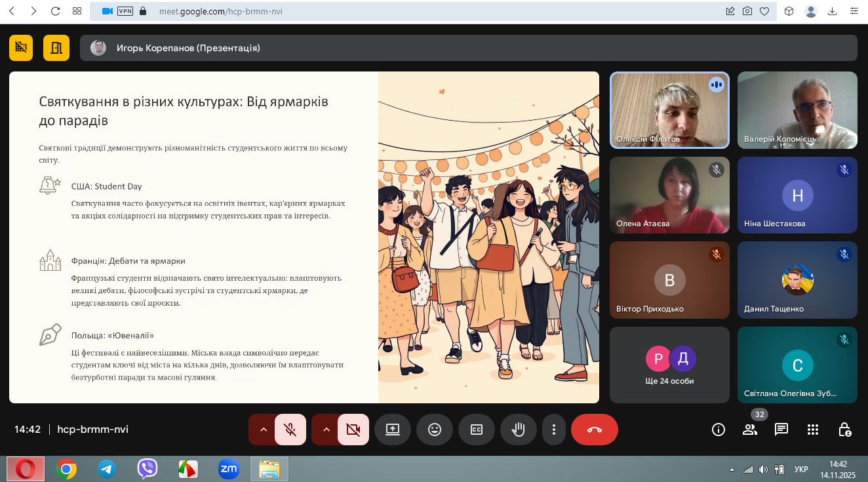Expand video settings arrow beside camera

(x=326, y=430)
